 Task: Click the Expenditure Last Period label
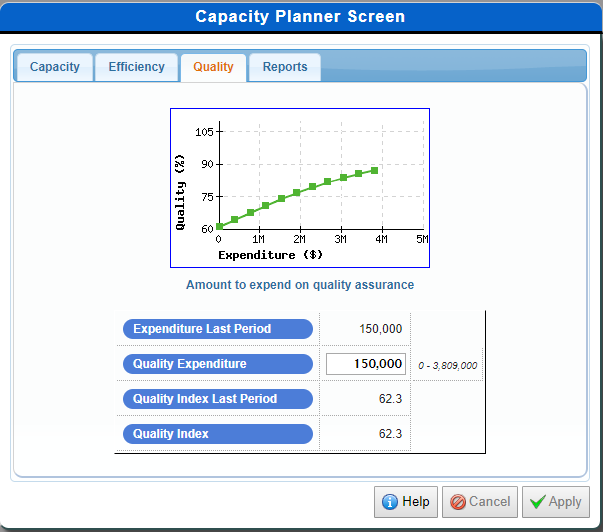217,329
